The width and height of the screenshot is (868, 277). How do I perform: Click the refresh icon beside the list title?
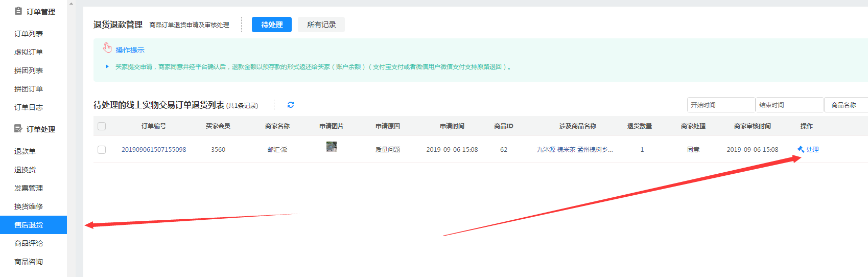click(x=291, y=105)
